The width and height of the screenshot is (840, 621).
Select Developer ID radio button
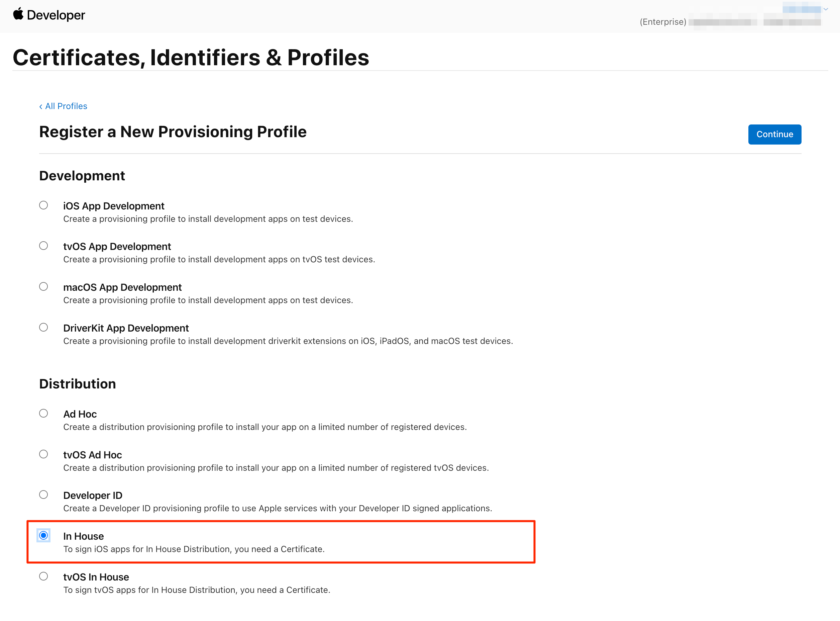(43, 495)
